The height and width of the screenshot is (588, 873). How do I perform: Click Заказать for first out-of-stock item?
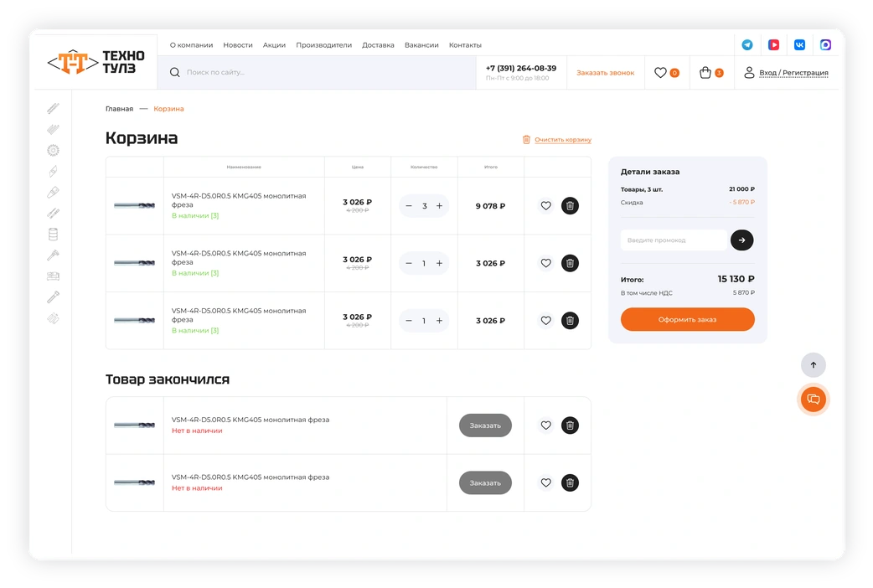pos(485,426)
